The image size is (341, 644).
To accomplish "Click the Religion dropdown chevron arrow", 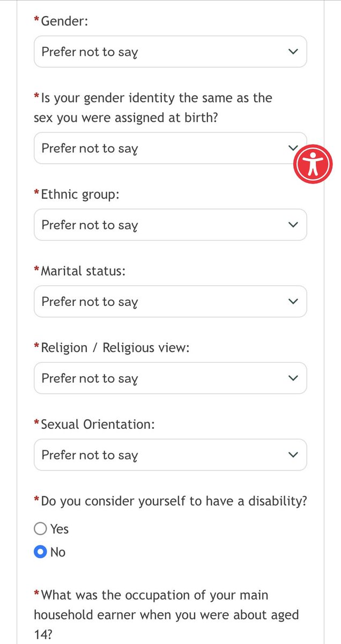I will point(293,378).
